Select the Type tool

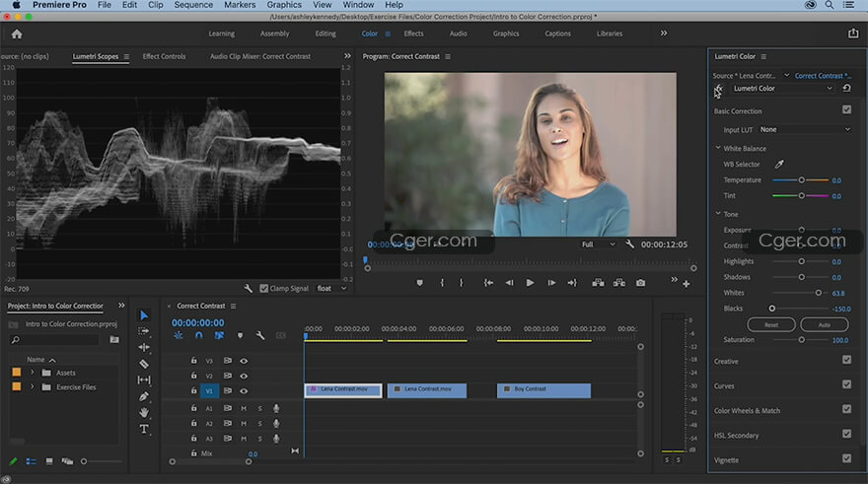(144, 429)
